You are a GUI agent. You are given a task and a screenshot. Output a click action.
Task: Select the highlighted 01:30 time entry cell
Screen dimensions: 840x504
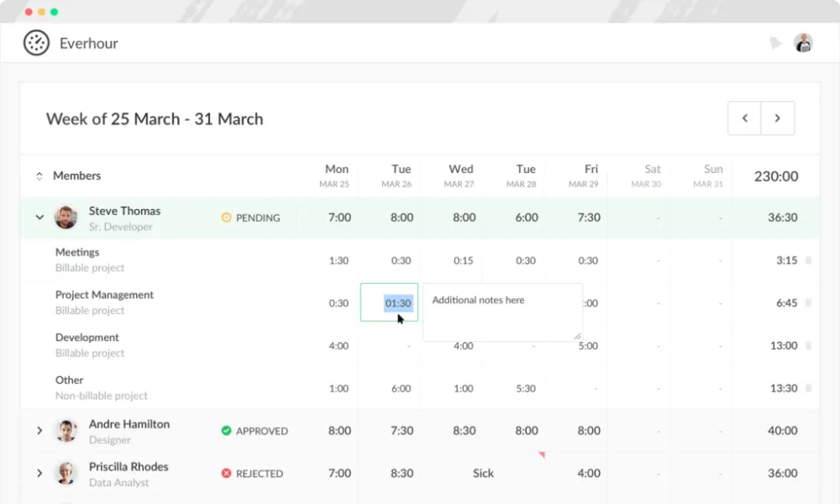[x=389, y=302]
